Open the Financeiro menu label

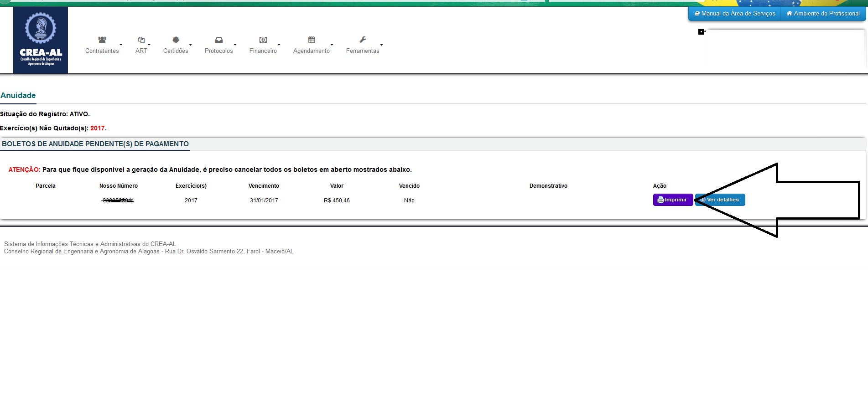point(263,51)
